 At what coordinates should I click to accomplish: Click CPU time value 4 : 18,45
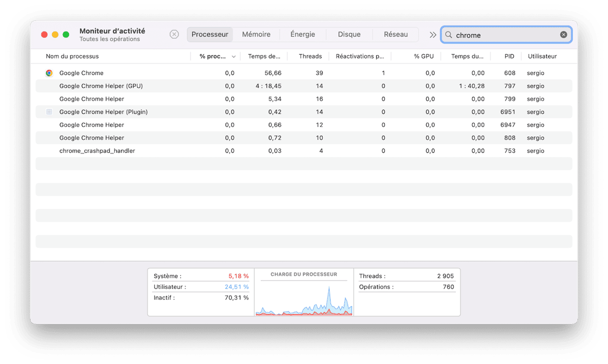[268, 86]
